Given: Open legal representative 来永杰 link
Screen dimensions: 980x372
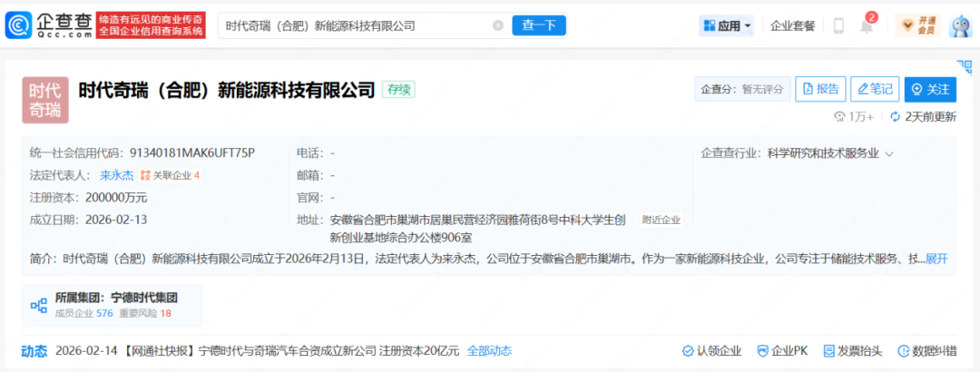Looking at the screenshot, I should (117, 175).
